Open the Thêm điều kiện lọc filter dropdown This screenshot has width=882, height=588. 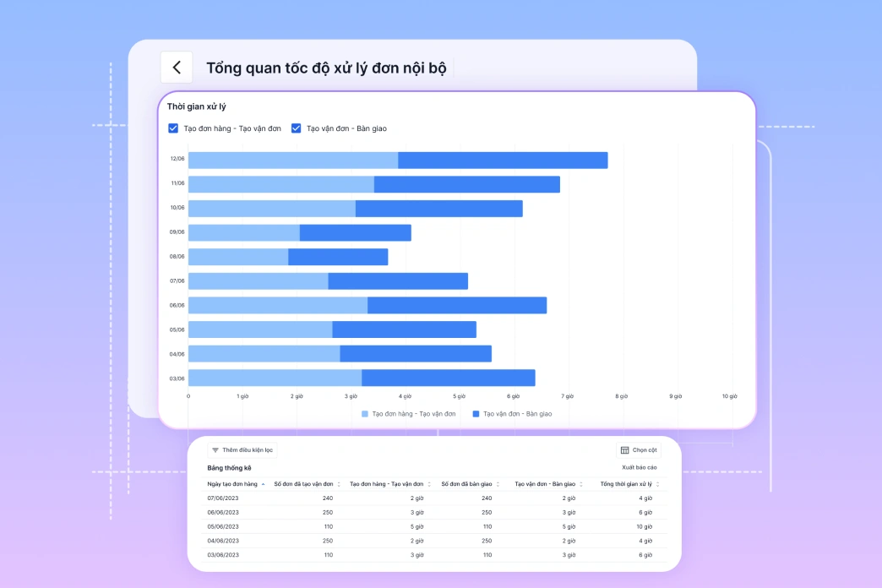point(242,450)
